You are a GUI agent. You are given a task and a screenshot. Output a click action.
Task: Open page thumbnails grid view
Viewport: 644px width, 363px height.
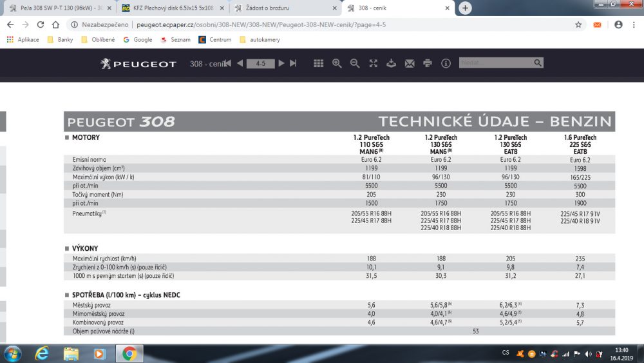click(x=318, y=63)
